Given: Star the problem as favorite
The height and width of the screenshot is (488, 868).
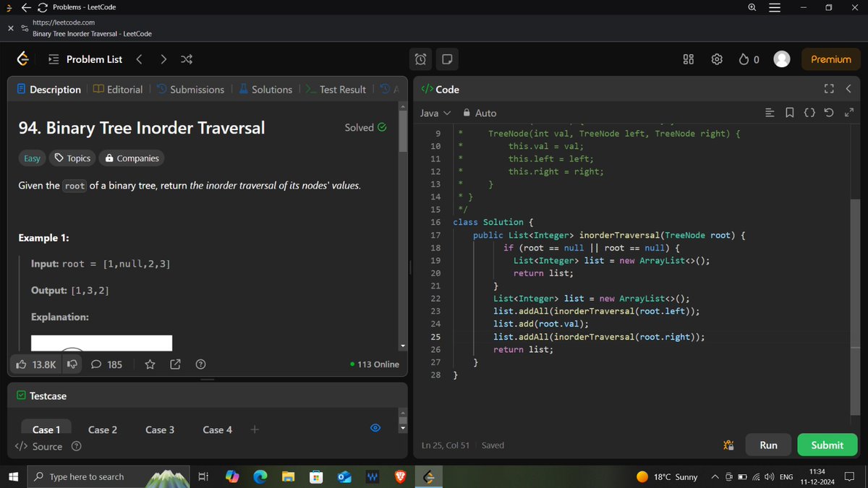Looking at the screenshot, I should coord(150,364).
